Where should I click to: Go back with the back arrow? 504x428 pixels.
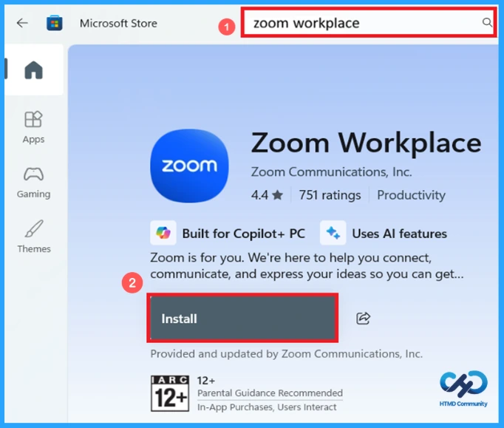tap(22, 23)
